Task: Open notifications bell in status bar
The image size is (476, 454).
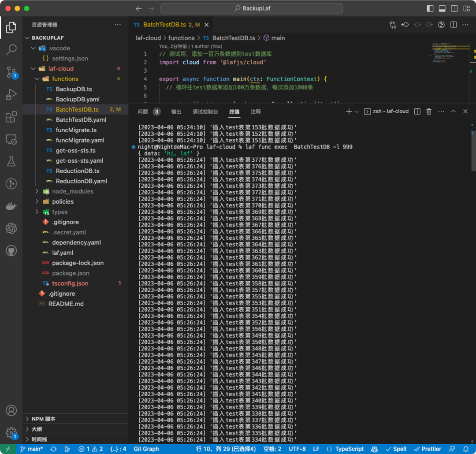Action: click(466, 449)
